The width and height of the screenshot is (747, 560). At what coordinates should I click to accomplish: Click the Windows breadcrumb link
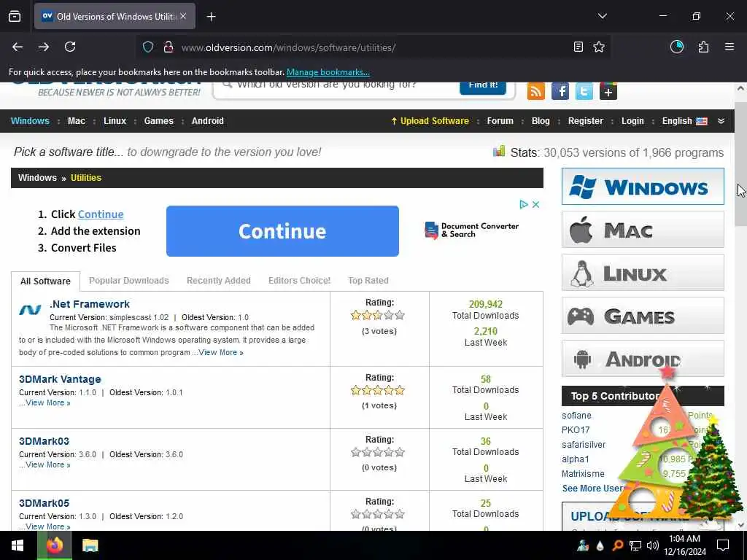coord(37,178)
